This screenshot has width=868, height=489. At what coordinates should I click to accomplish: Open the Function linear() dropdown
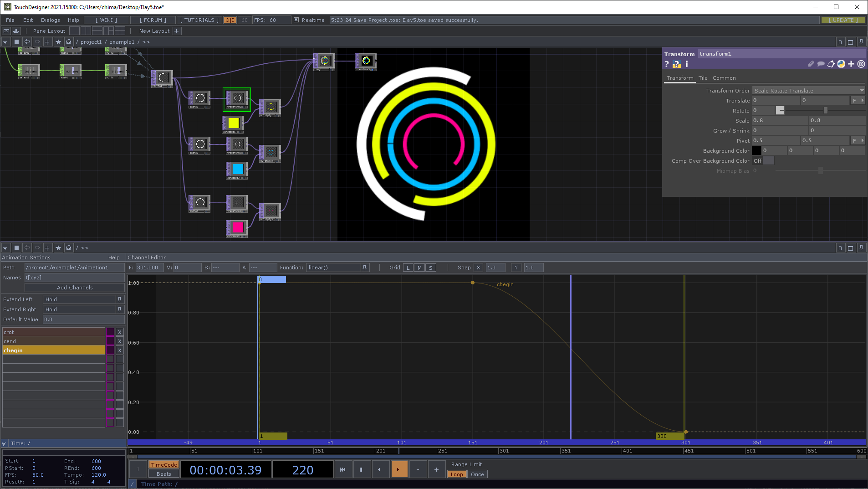pyautogui.click(x=364, y=268)
